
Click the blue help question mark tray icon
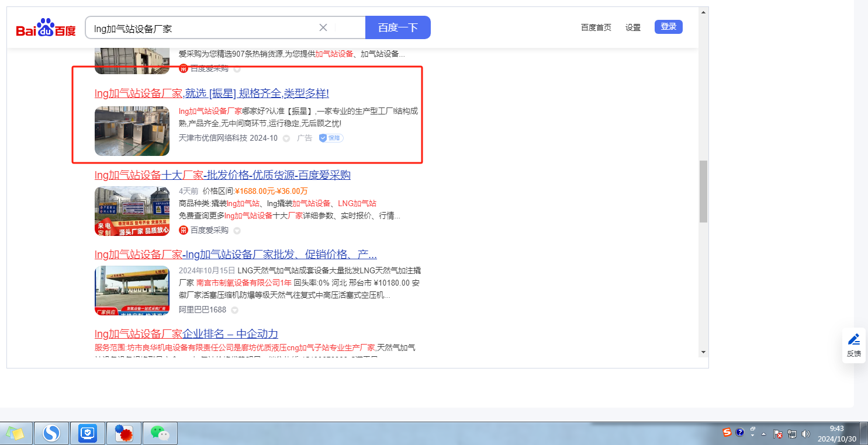point(740,433)
